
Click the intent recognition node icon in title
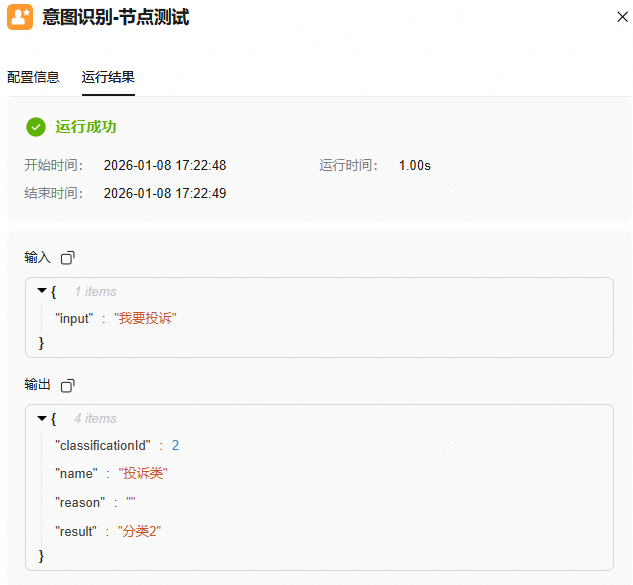20,17
